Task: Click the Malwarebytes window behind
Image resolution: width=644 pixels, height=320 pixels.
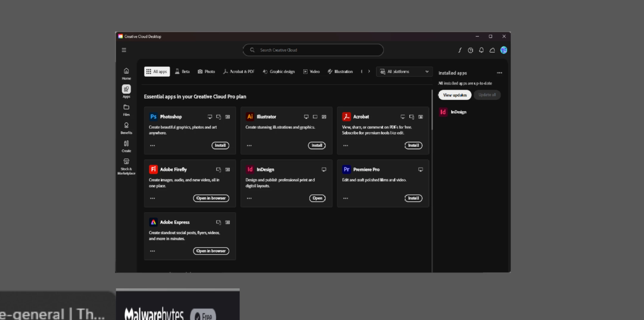Action: pyautogui.click(x=178, y=304)
